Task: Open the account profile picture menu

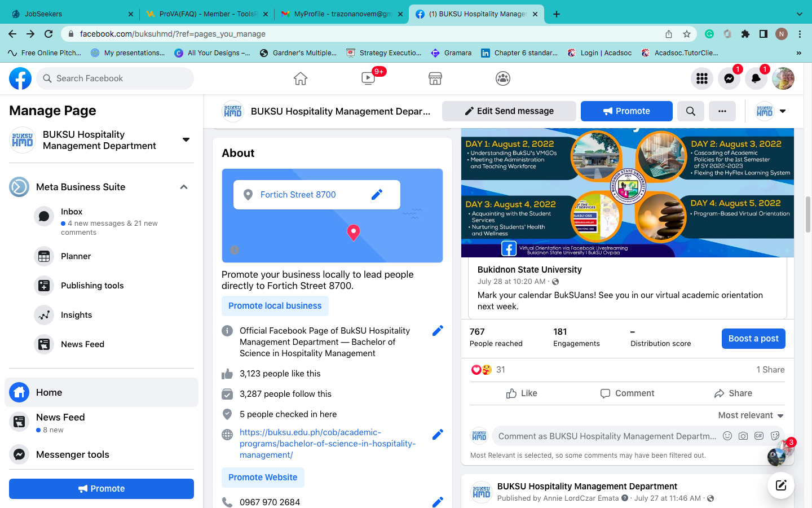Action: 783,78
